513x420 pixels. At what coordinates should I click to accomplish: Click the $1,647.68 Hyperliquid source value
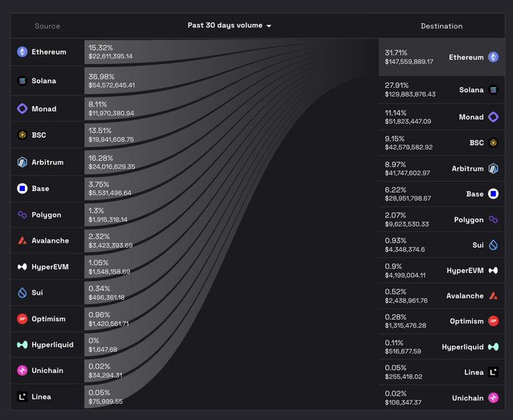pyautogui.click(x=103, y=349)
